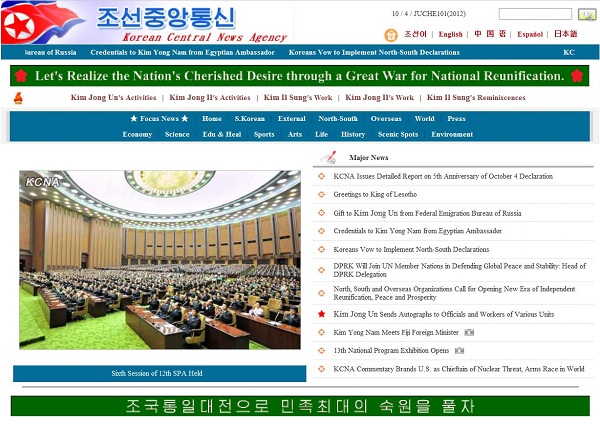Open Environment section
Viewport: 600px width, 427px height.
coord(452,134)
